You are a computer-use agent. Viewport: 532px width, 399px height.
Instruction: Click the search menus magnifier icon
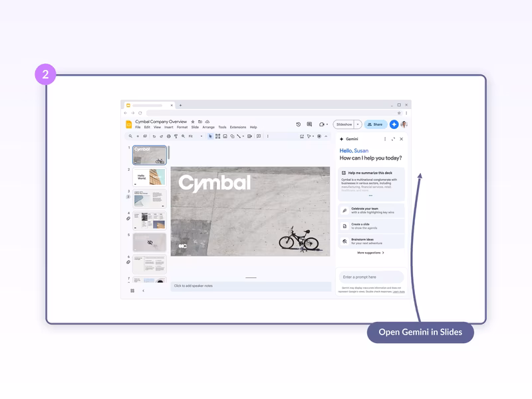[130, 136]
